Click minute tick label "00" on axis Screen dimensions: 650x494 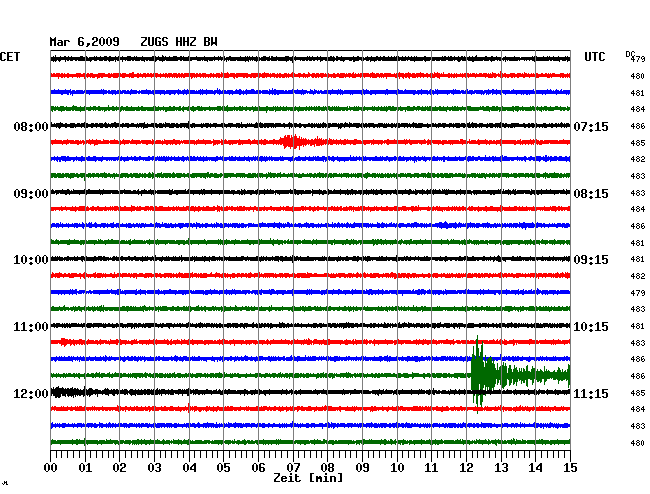51,468
